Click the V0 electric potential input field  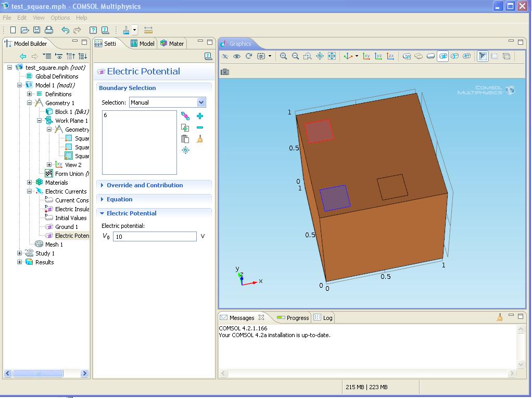point(155,236)
